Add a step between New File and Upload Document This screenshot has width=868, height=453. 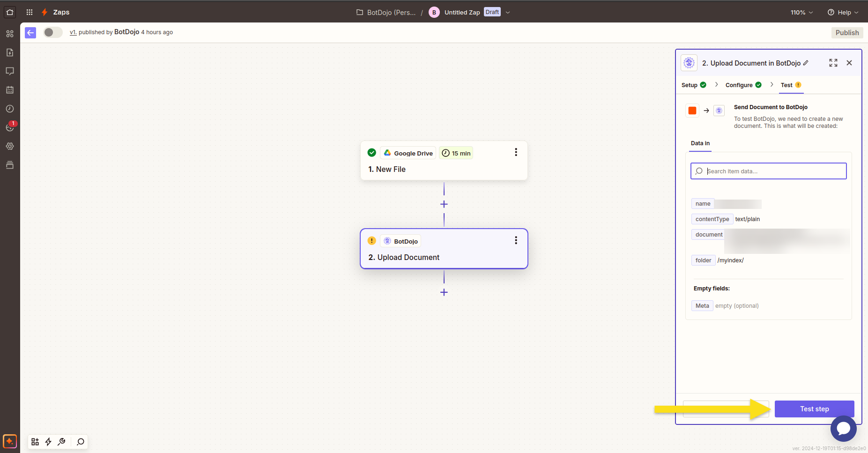coord(444,204)
